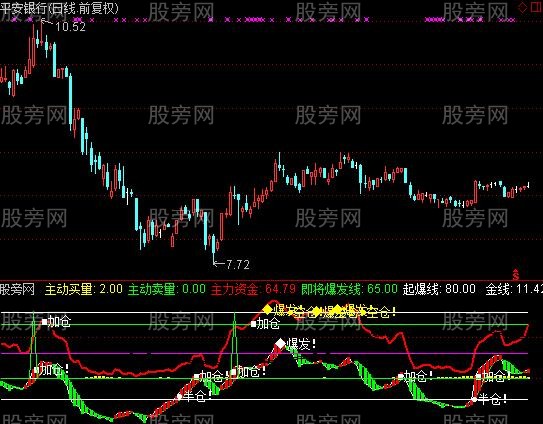
Task: Click the 即将爆发线: 65.00 indicator value
Action: (349, 289)
